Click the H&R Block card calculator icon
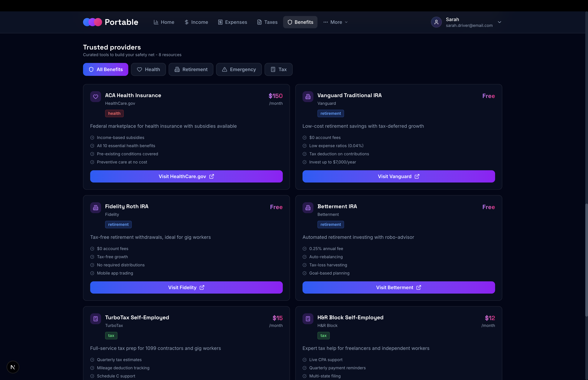Viewport: 588px width, 380px height. pos(308,319)
